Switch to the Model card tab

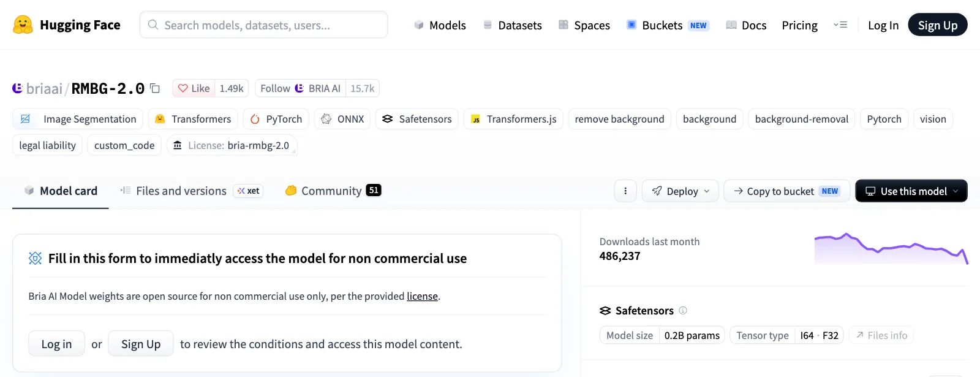[61, 191]
